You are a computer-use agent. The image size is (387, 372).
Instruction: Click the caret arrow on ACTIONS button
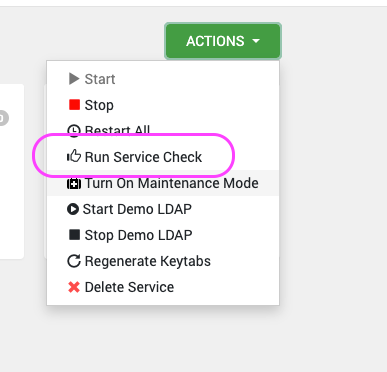tap(256, 41)
